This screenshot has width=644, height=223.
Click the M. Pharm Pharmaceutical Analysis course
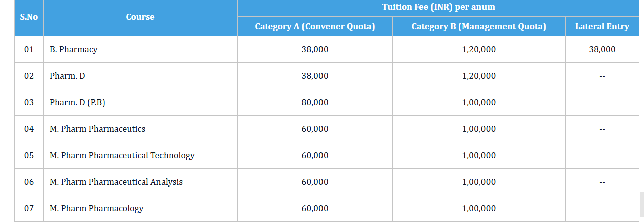pos(116,182)
